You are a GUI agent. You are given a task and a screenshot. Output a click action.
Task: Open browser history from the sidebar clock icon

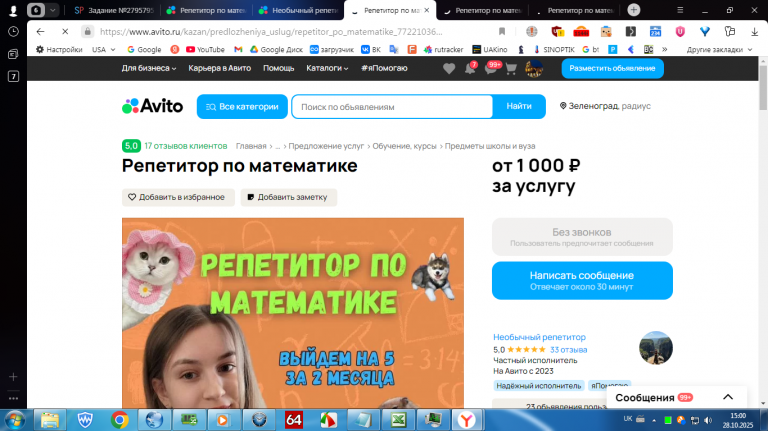tap(14, 32)
